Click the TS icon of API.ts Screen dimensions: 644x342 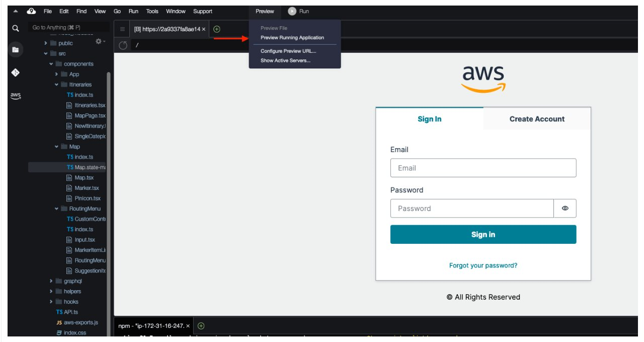(59, 312)
